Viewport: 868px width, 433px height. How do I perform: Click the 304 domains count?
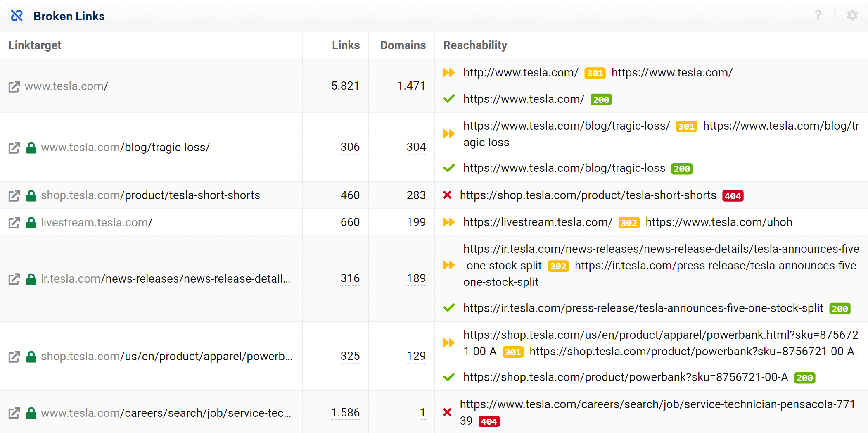tap(416, 147)
